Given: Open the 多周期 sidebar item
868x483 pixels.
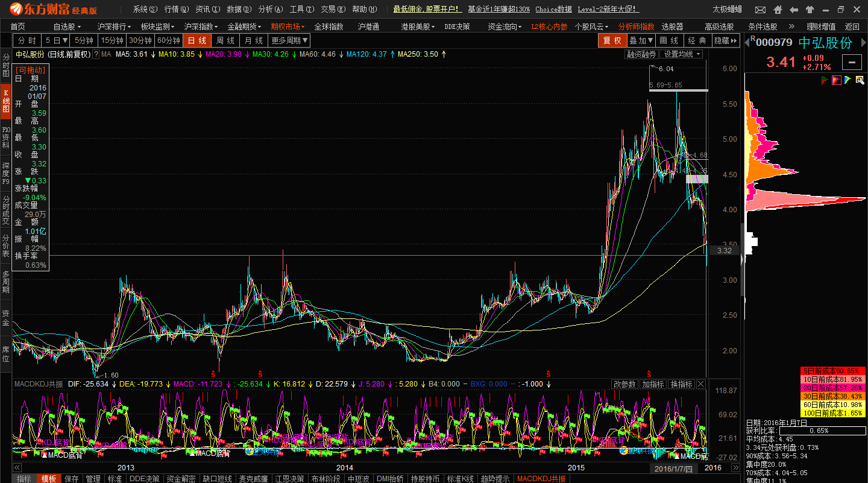Looking at the screenshot, I should (5, 282).
